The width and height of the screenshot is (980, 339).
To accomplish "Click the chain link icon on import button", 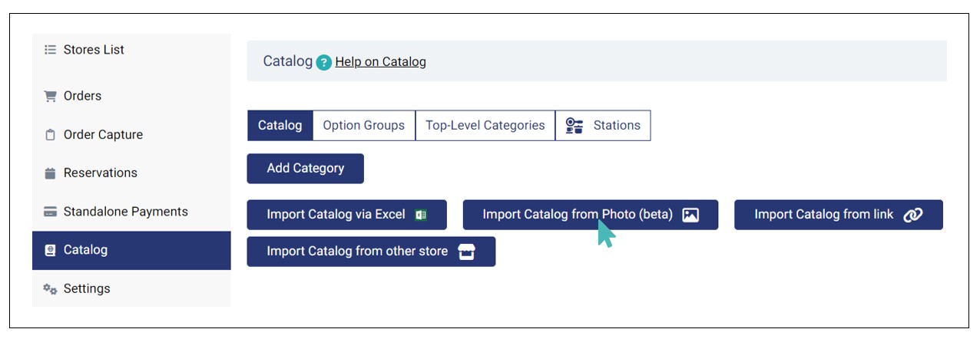I will click(912, 215).
